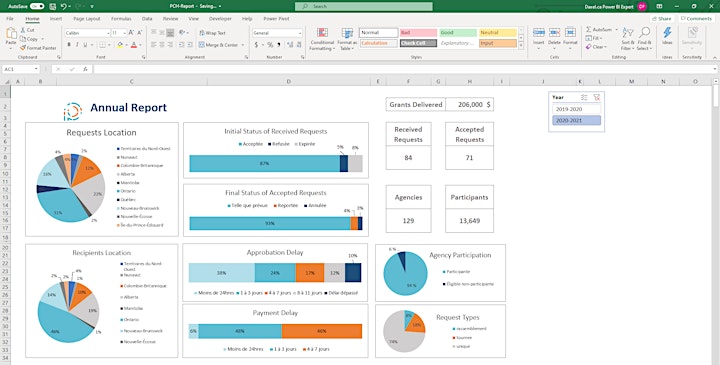Apply the Good cell style
720x365 pixels.
[458, 33]
